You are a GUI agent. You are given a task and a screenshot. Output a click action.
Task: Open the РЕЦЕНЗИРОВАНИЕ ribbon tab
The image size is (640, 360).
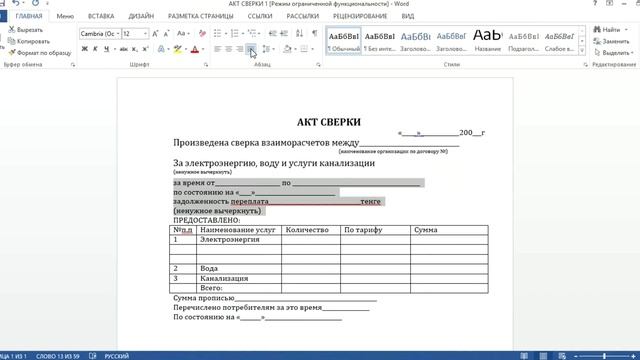(x=360, y=16)
